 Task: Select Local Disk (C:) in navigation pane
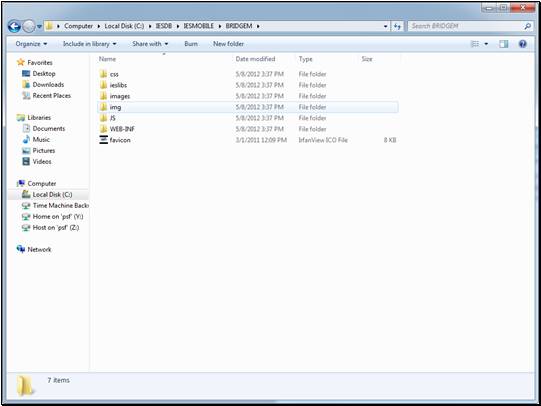click(x=52, y=195)
